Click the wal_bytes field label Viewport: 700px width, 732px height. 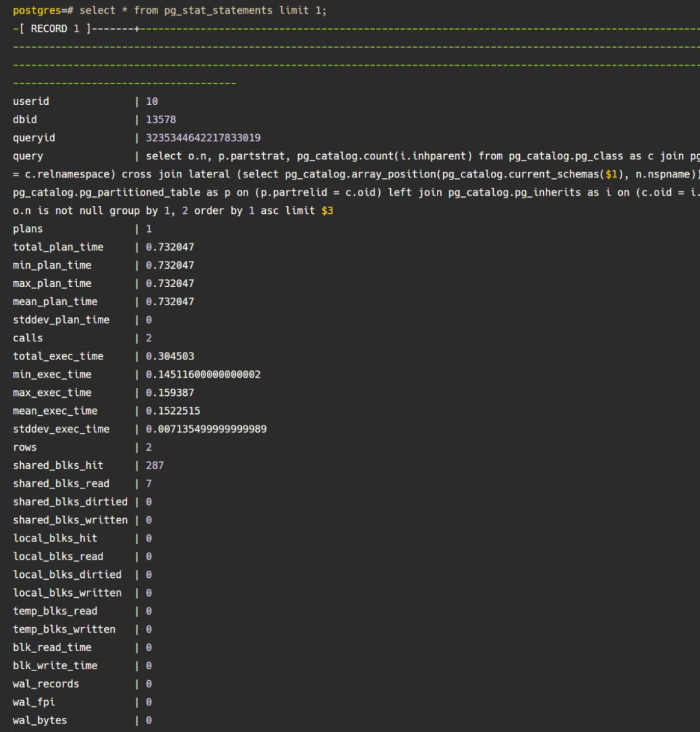pyautogui.click(x=40, y=720)
